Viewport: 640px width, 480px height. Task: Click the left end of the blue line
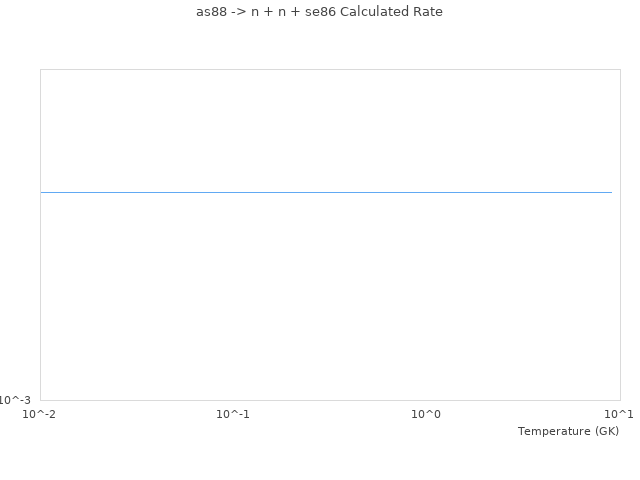coord(43,192)
